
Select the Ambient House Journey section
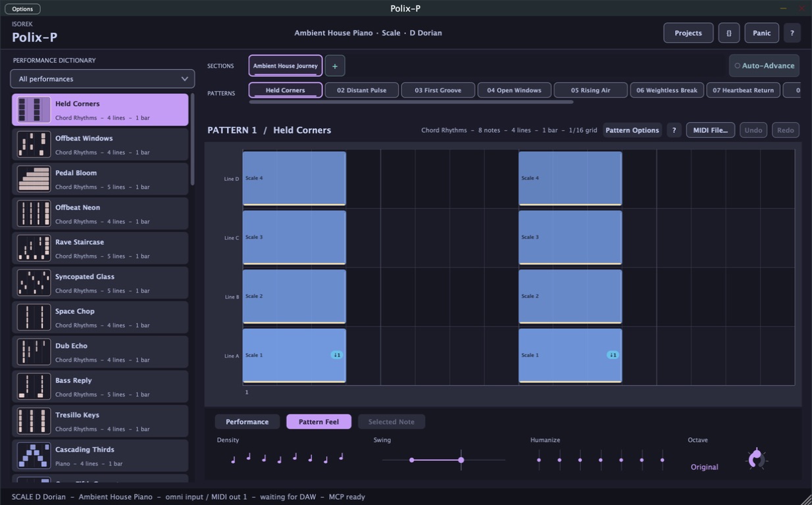tap(286, 66)
